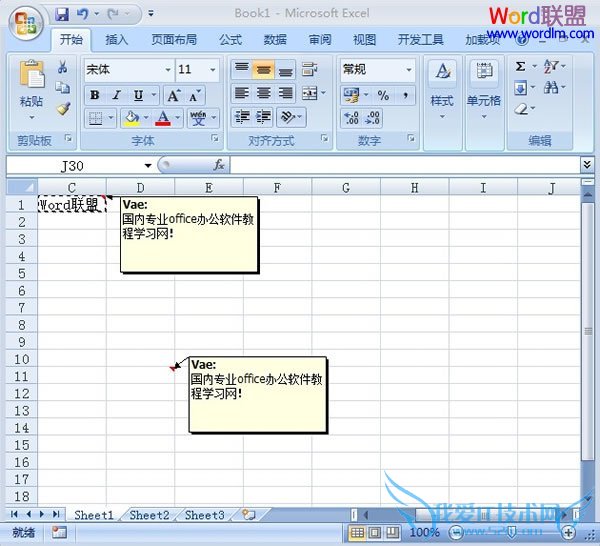Click the Office button logo
Viewport: 600px width, 546px height.
point(26,23)
